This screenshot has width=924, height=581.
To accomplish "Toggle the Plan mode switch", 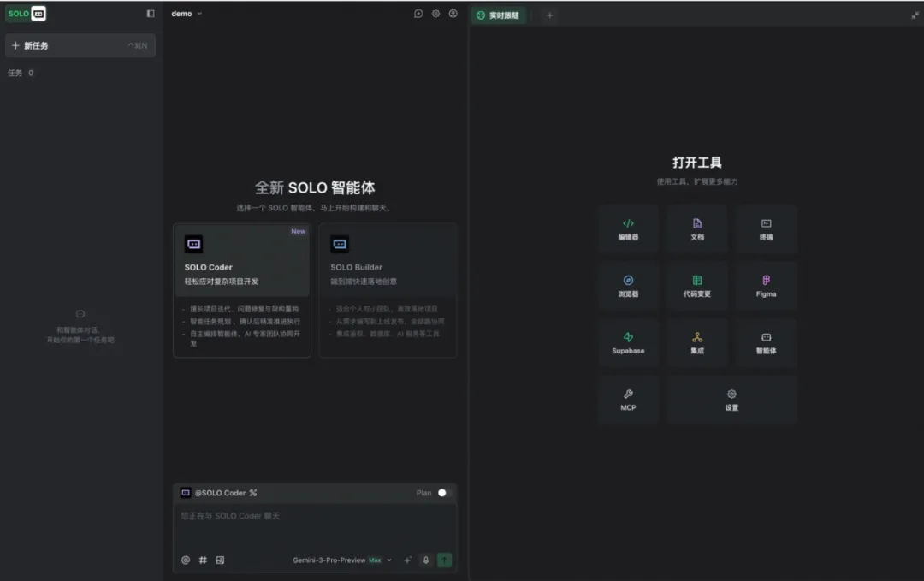I will coord(445,493).
